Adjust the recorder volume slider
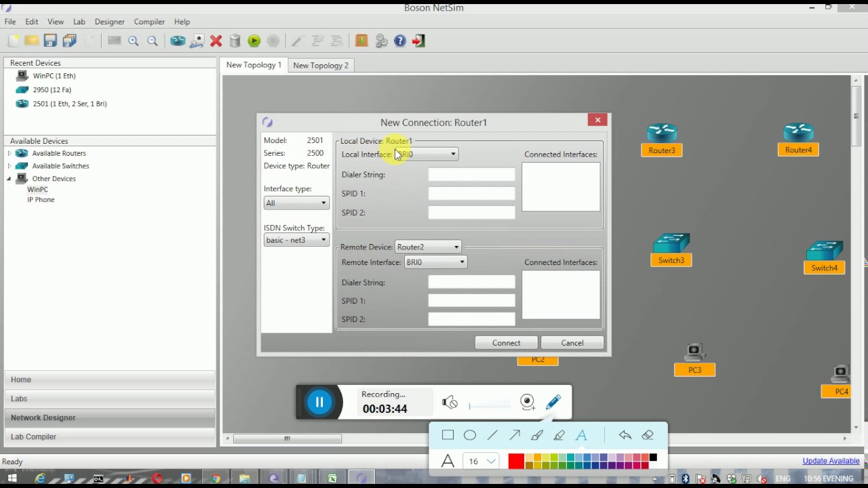 coord(490,405)
